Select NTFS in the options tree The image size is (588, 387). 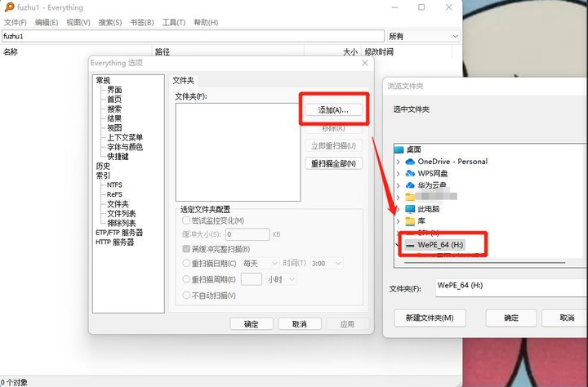point(114,185)
